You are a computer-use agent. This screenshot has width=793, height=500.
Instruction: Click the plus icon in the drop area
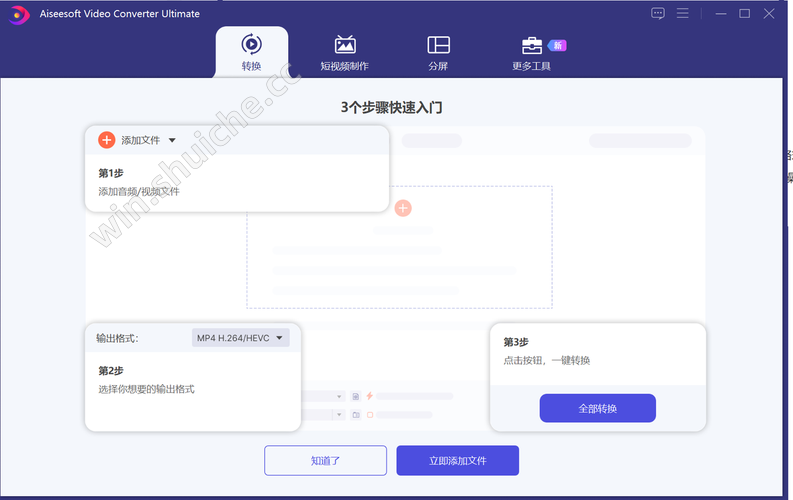click(403, 208)
